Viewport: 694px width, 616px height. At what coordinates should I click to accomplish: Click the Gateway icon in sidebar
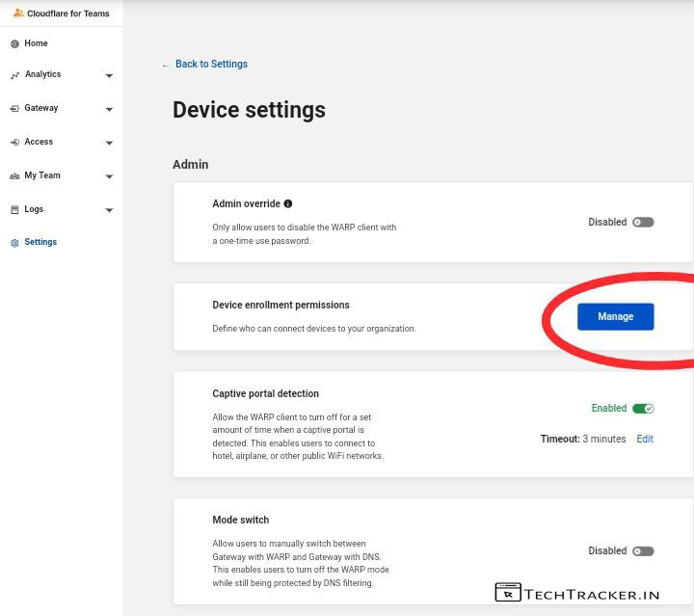point(14,109)
